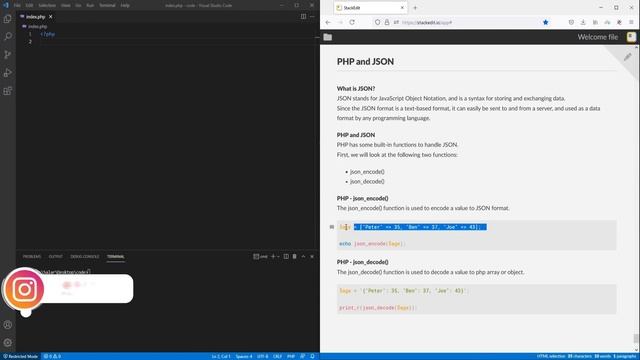Go back in the browser
The height and width of the screenshot is (360, 640).
pyautogui.click(x=328, y=22)
